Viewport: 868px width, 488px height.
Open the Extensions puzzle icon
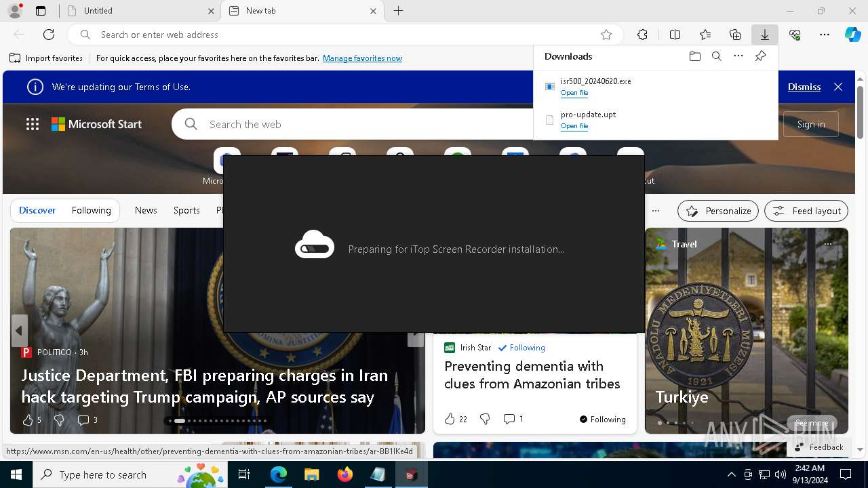coord(642,35)
